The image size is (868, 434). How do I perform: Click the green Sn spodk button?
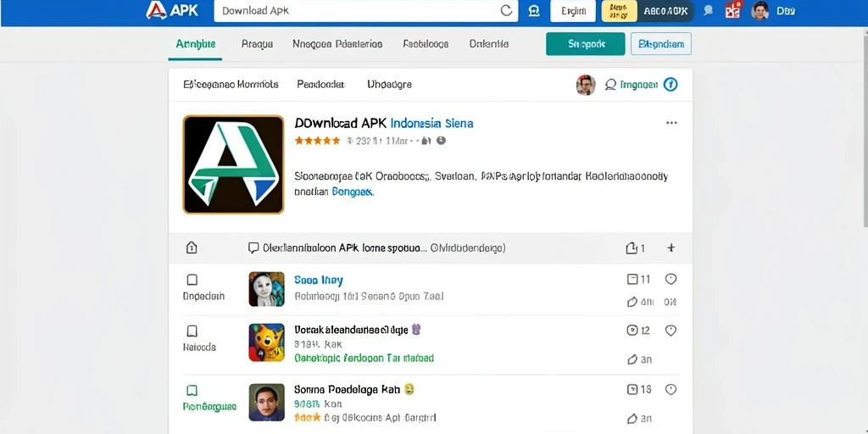(586, 44)
